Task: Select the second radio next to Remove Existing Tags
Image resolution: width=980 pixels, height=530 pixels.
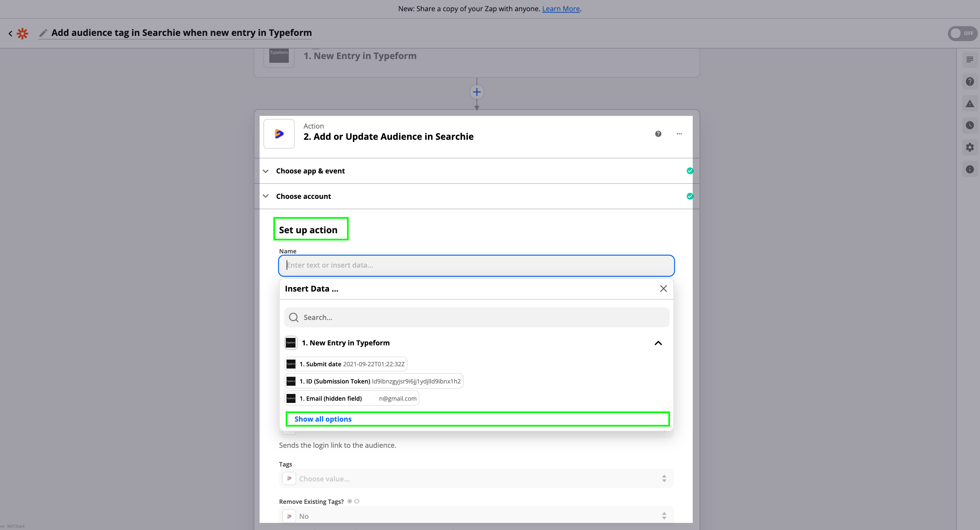Action: click(357, 502)
